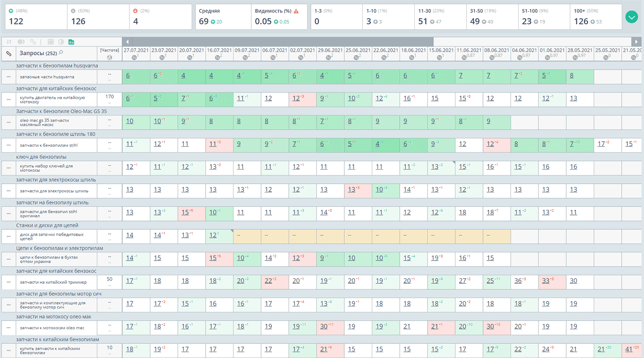Click minus button for запчасти на китайский триммер
Image resolution: width=644 pixels, height=358 pixels.
pyautogui.click(x=9, y=282)
